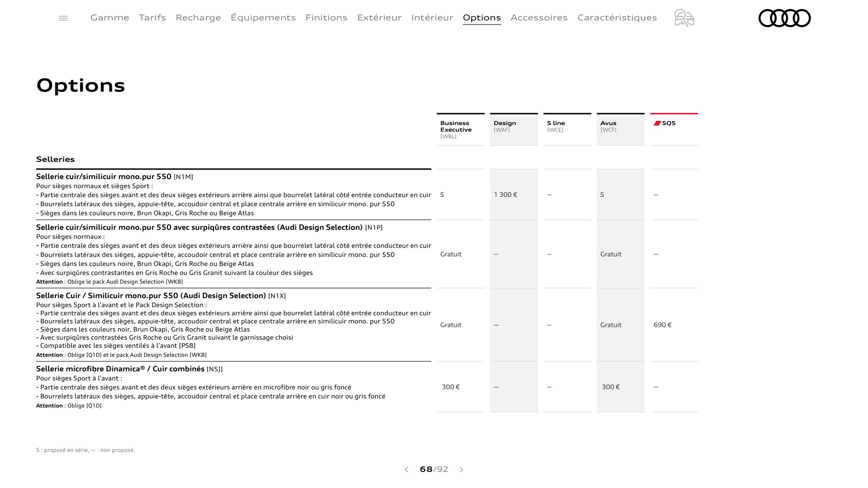868x488 pixels.
Task: Click the Selleries section title
Action: pos(55,159)
